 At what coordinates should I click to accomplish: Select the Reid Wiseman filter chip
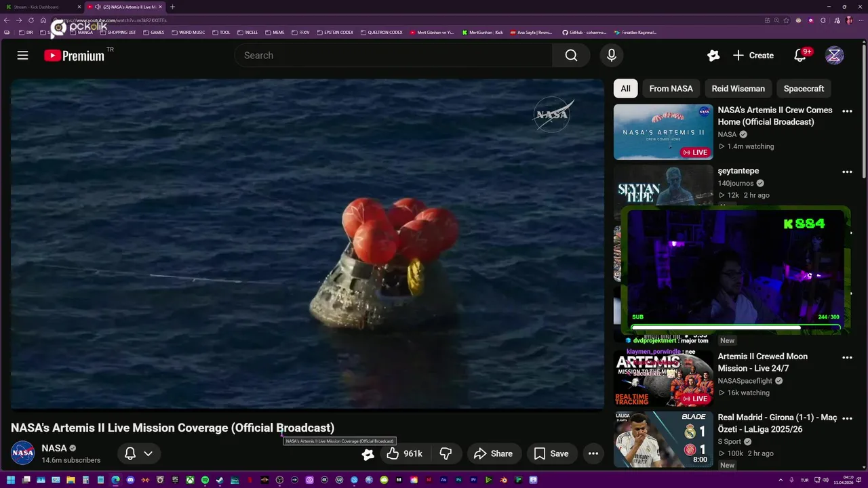tap(738, 89)
